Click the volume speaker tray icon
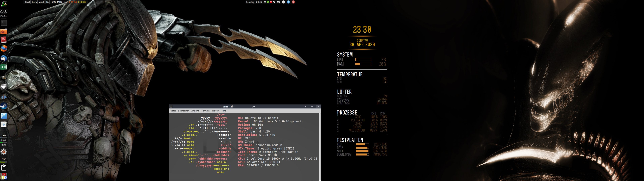Image resolution: width=644 pixels, height=181 pixels. (x=278, y=2)
